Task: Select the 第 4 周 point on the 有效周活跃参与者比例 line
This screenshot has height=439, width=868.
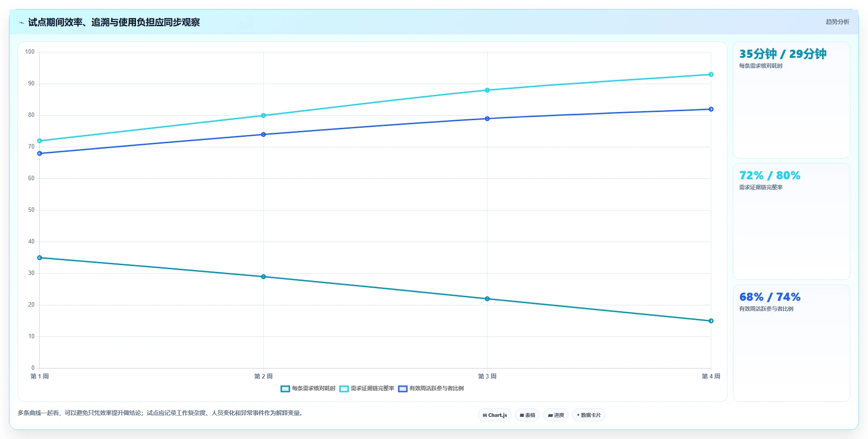Action: point(711,109)
